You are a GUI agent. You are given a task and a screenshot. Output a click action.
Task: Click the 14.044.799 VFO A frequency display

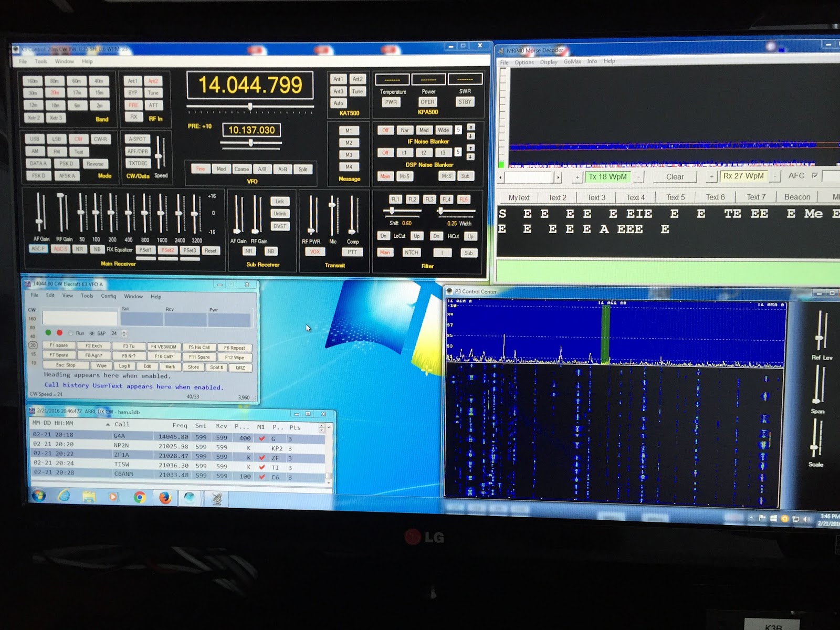pos(250,85)
